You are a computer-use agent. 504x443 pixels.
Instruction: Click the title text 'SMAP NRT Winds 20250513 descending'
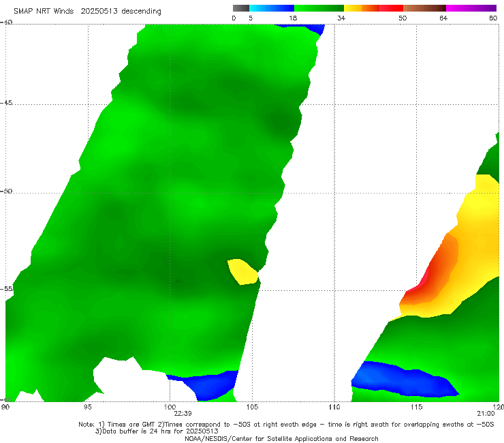(87, 12)
